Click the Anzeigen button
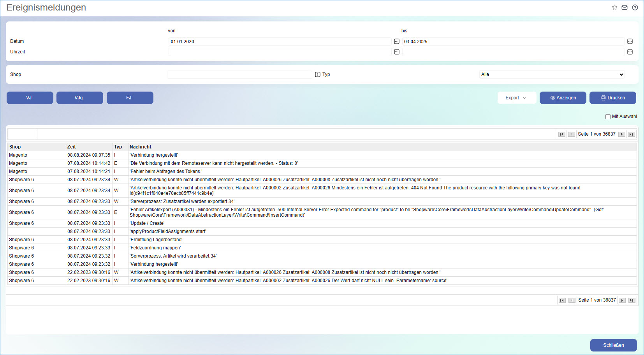 563,98
